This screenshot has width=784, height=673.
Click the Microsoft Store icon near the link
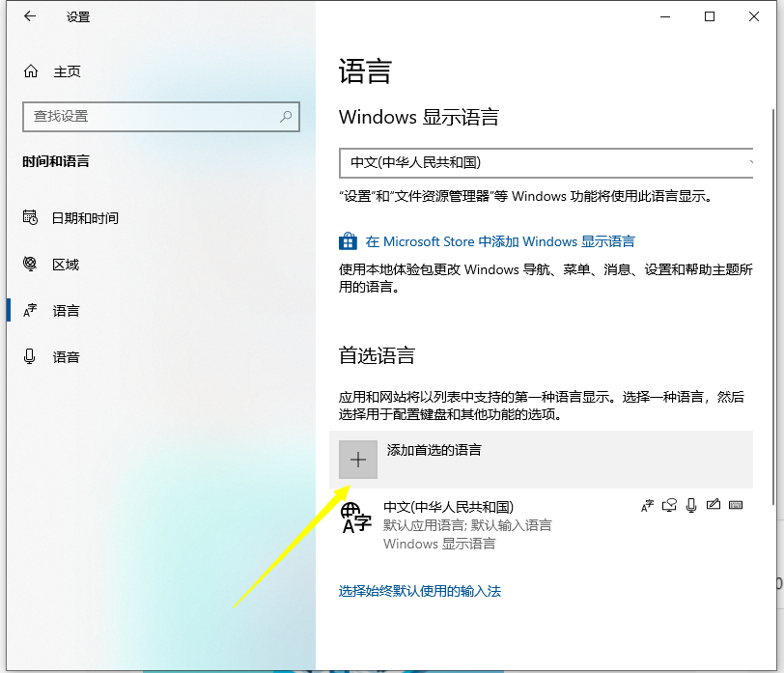point(348,240)
